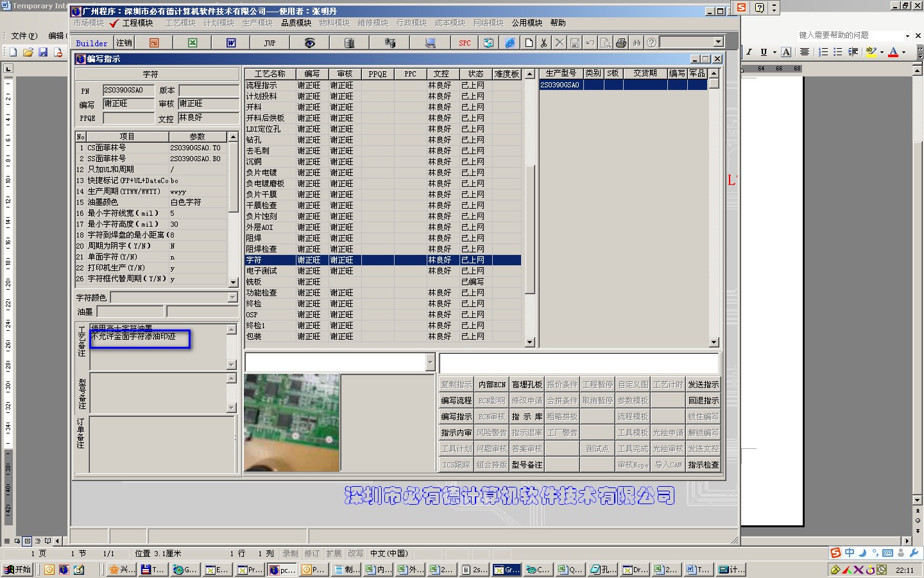Open the 品质模块 menu
Image resolution: width=924 pixels, height=578 pixels.
296,23
